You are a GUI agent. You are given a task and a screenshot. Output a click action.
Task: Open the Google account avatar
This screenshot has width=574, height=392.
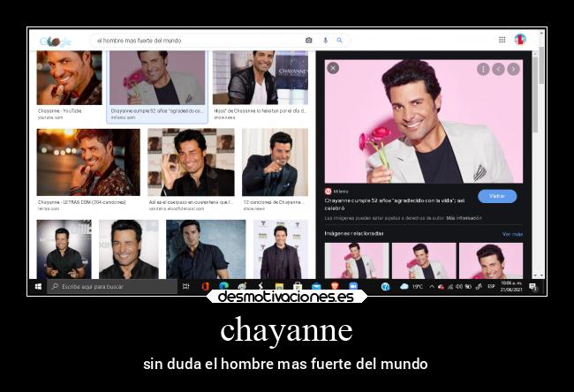tap(520, 40)
